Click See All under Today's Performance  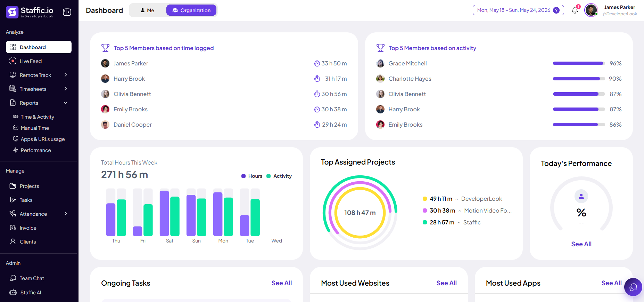pyautogui.click(x=581, y=244)
